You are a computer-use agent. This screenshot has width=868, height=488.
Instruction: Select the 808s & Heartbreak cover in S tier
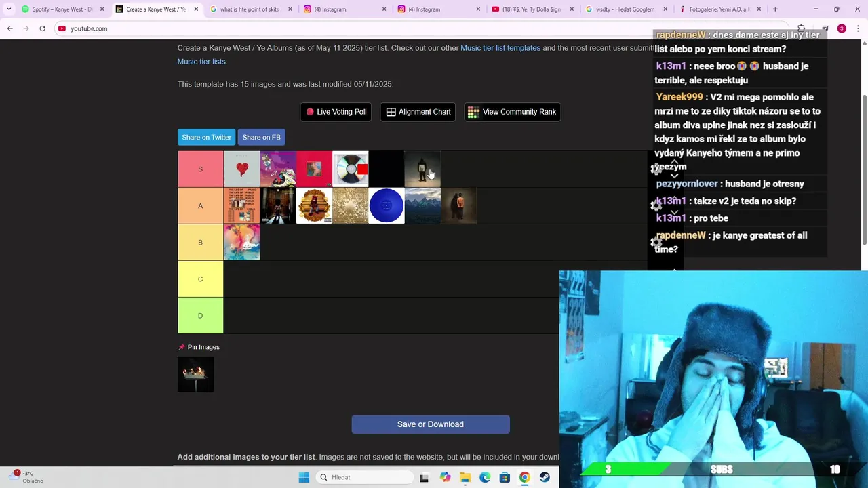(242, 169)
